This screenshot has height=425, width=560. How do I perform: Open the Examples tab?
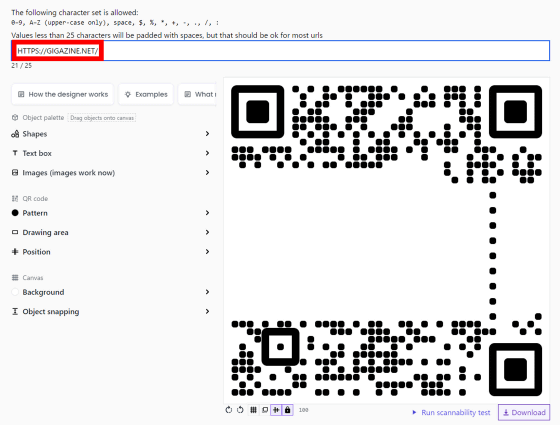[146, 94]
